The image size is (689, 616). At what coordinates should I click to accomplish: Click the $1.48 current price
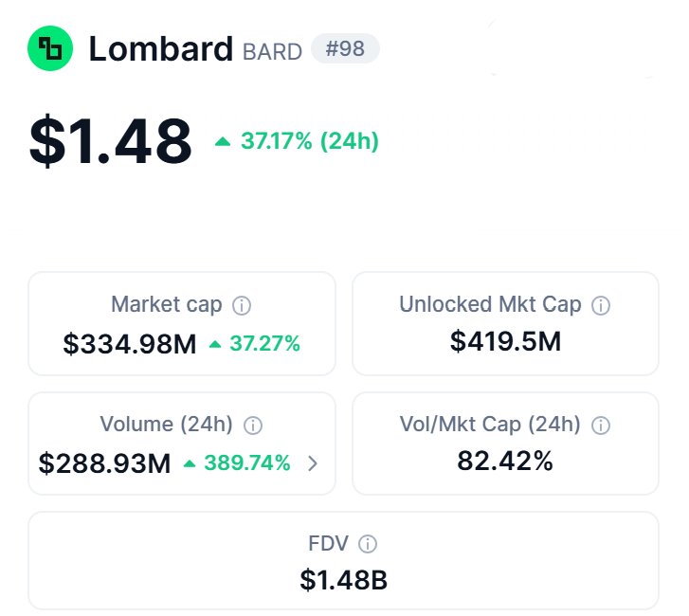click(x=111, y=141)
